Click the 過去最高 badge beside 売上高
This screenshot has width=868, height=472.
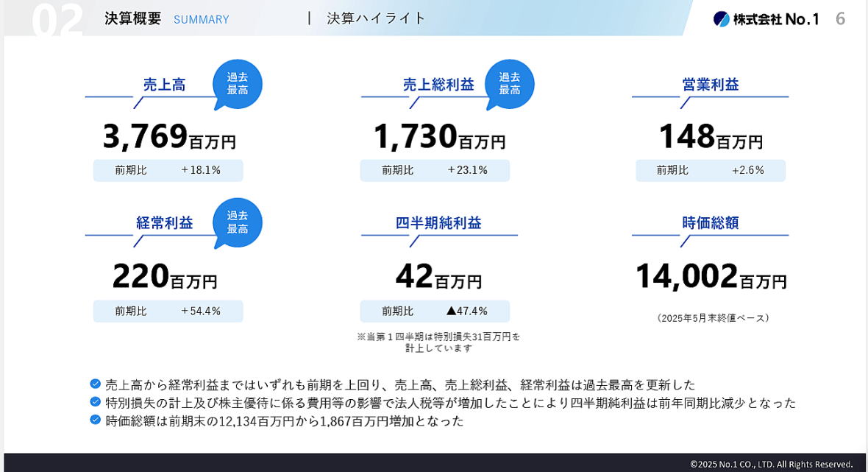click(238, 84)
